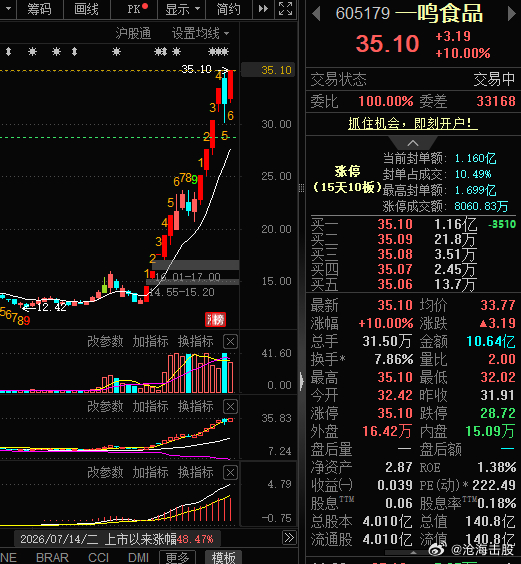Close the second indicator panel
This screenshot has height=564, width=521.
[x=230, y=407]
